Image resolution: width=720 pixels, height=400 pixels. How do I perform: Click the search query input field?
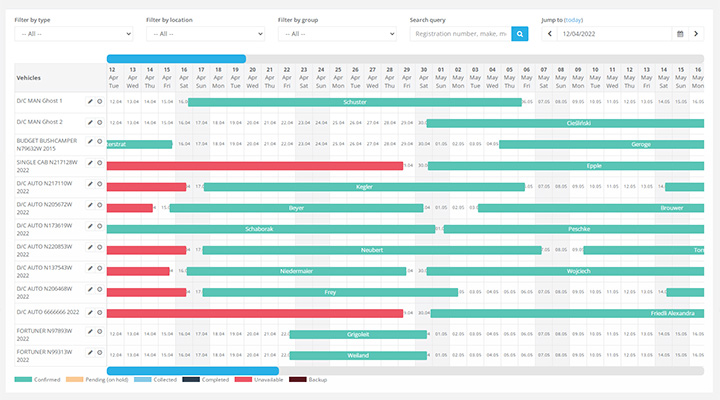461,34
